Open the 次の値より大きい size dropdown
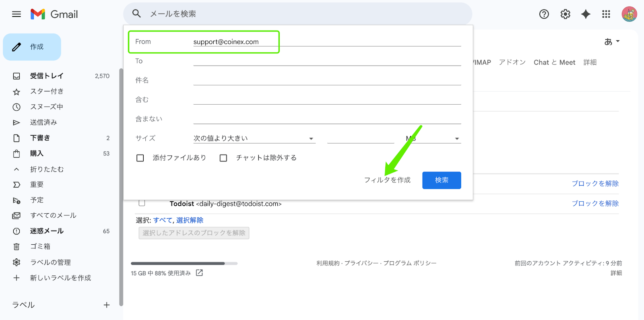Image resolution: width=644 pixels, height=320 pixels. coord(254,138)
